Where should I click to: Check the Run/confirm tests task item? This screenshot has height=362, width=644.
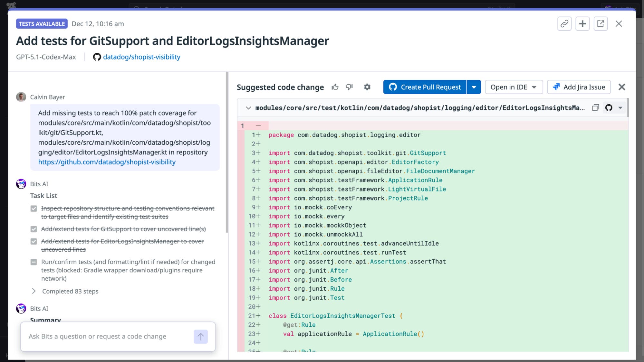[34, 262]
